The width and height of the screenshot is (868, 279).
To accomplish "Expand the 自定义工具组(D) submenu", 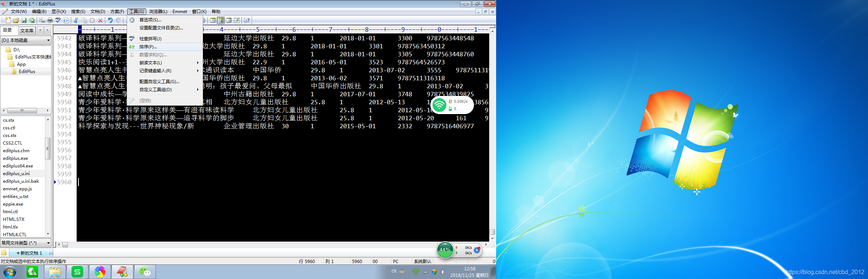I will 165,89.
